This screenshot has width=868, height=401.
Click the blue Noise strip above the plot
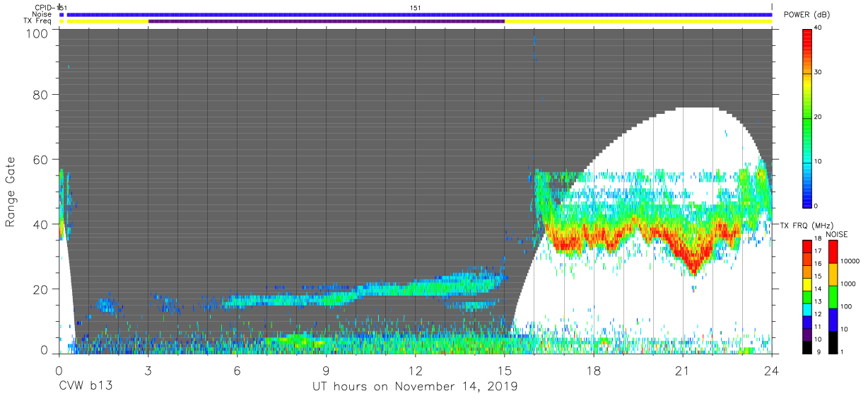tap(419, 14)
